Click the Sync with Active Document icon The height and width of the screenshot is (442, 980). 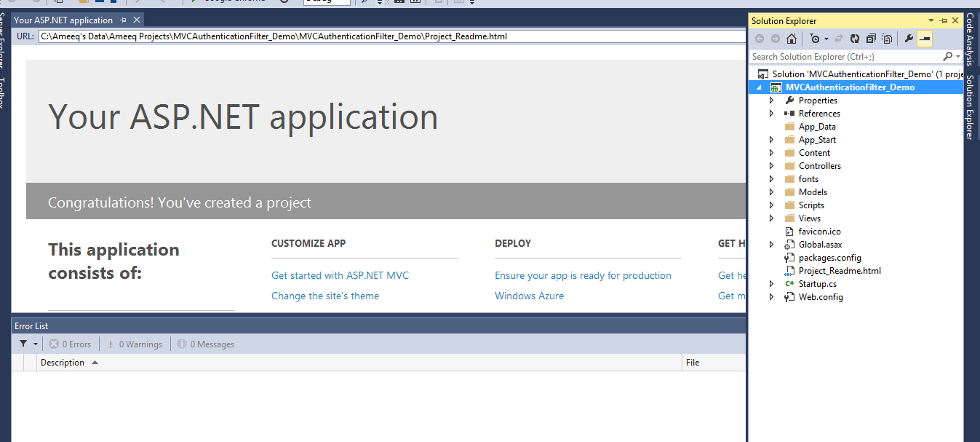pyautogui.click(x=840, y=38)
